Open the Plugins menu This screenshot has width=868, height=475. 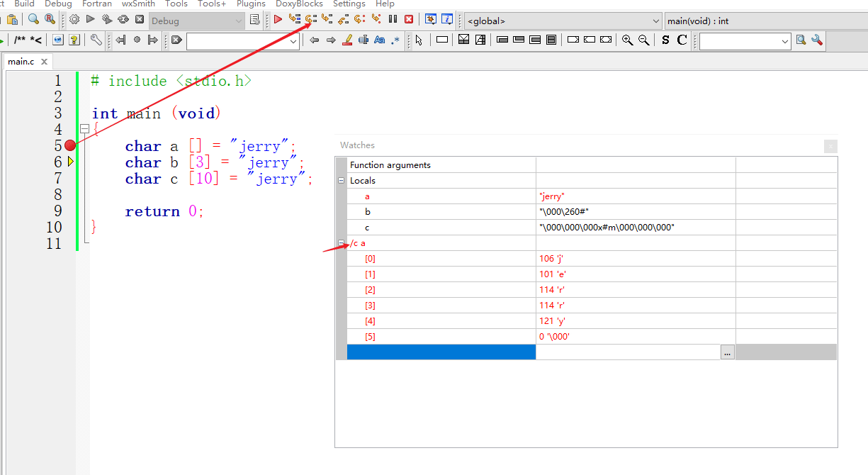click(251, 4)
